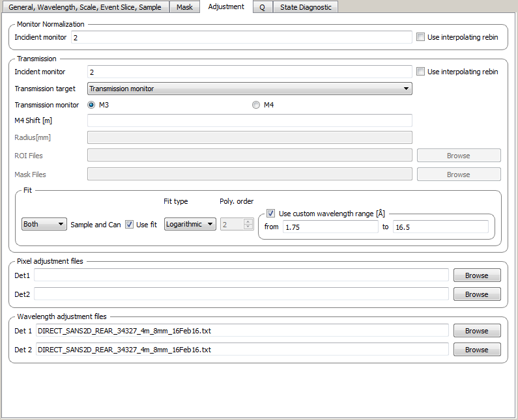Choose M4 as transmission monitor

[256, 105]
